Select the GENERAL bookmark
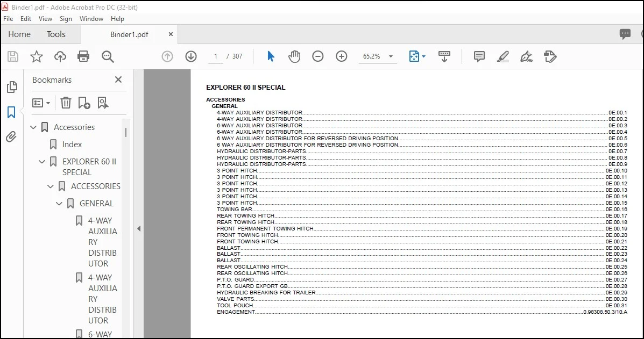Screen dimensions: 644x339 point(96,203)
